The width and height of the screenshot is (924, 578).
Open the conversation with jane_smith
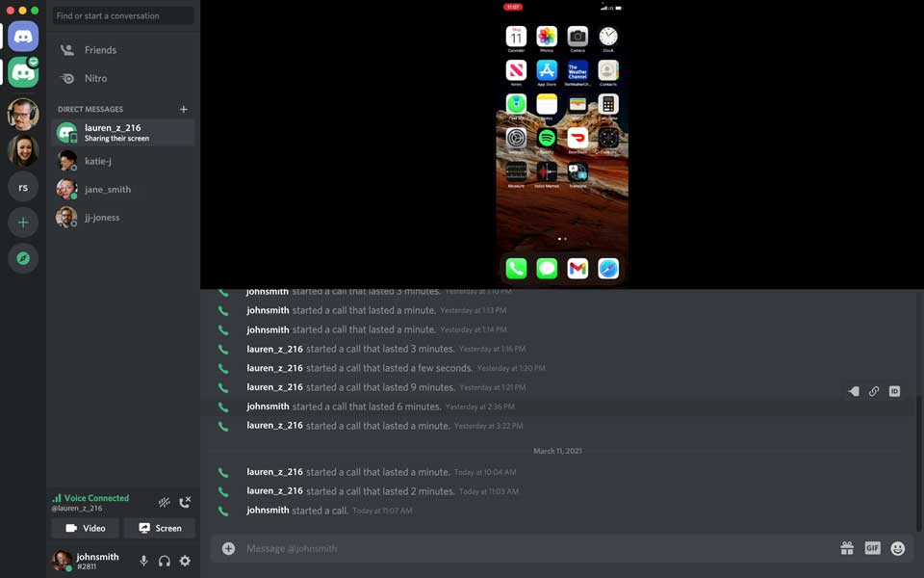click(109, 189)
